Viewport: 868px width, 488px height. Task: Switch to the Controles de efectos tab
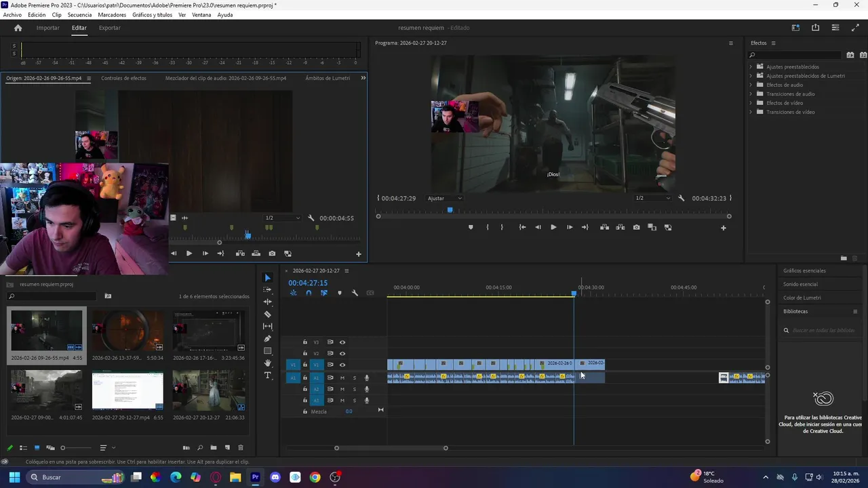coord(123,78)
